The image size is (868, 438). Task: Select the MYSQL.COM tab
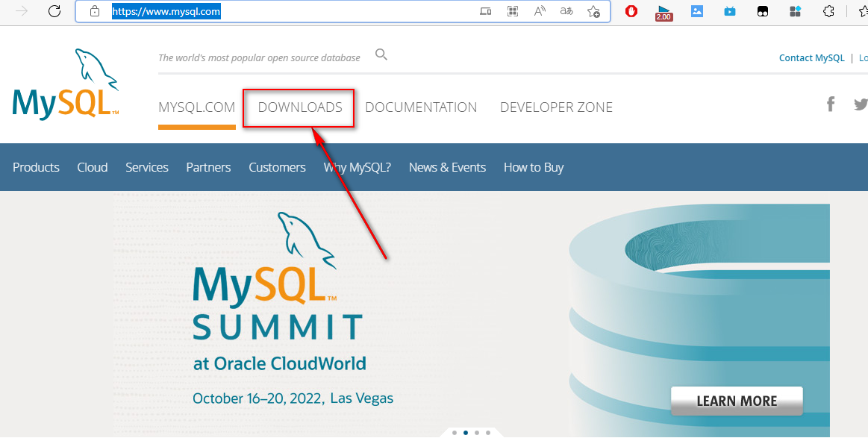click(196, 107)
